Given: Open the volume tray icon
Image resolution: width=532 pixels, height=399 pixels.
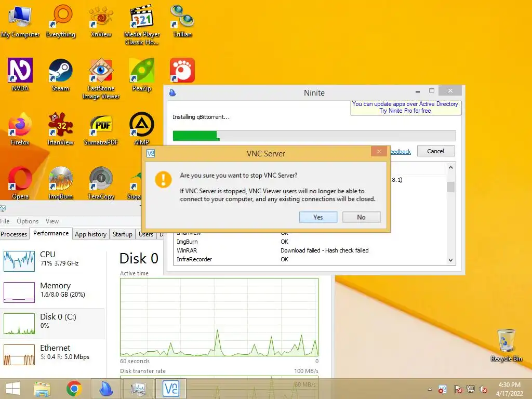Looking at the screenshot, I should pos(483,389).
